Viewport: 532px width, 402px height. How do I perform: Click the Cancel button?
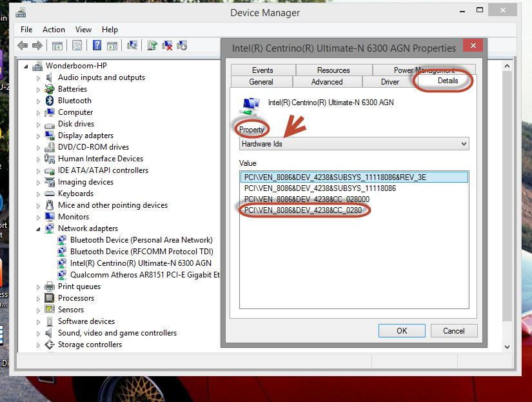click(453, 331)
